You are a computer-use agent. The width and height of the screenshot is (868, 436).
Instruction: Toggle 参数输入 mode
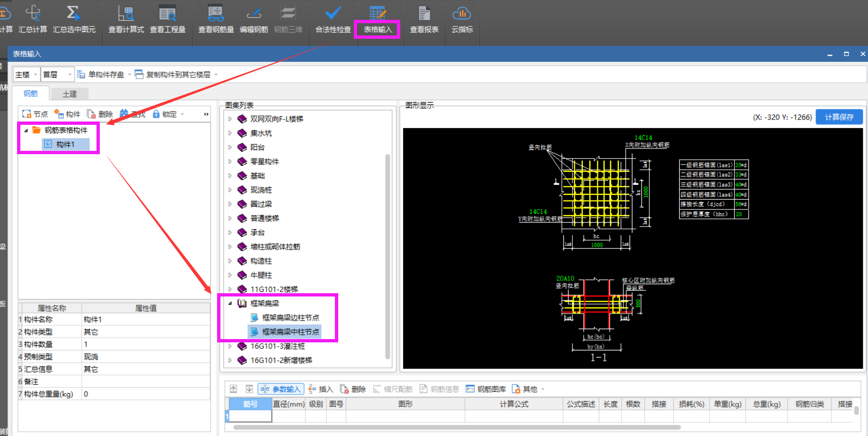click(281, 389)
